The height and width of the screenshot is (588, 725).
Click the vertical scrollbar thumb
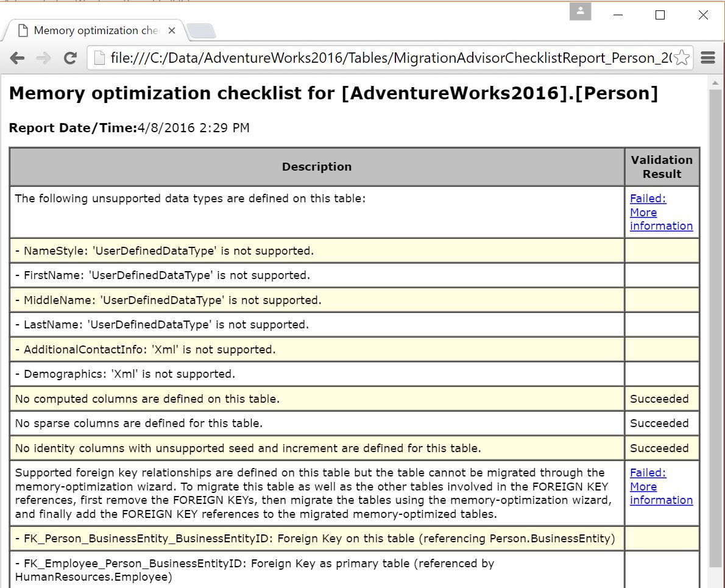pos(715,328)
